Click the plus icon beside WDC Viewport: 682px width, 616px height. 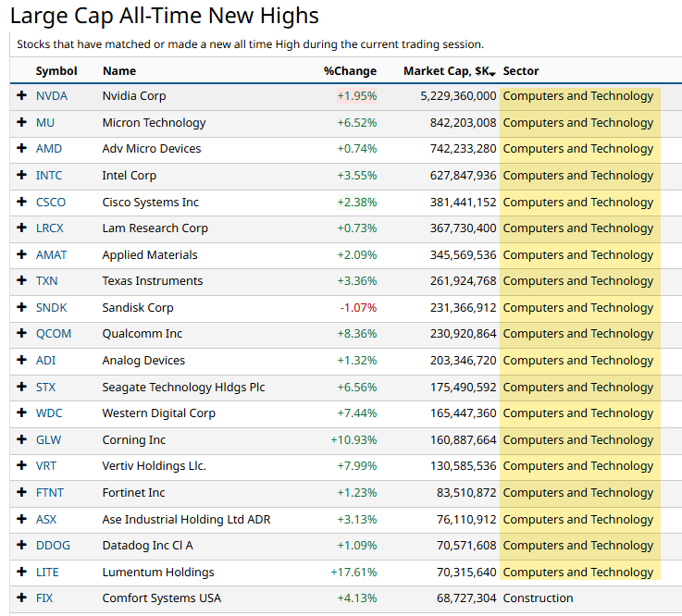(x=22, y=413)
